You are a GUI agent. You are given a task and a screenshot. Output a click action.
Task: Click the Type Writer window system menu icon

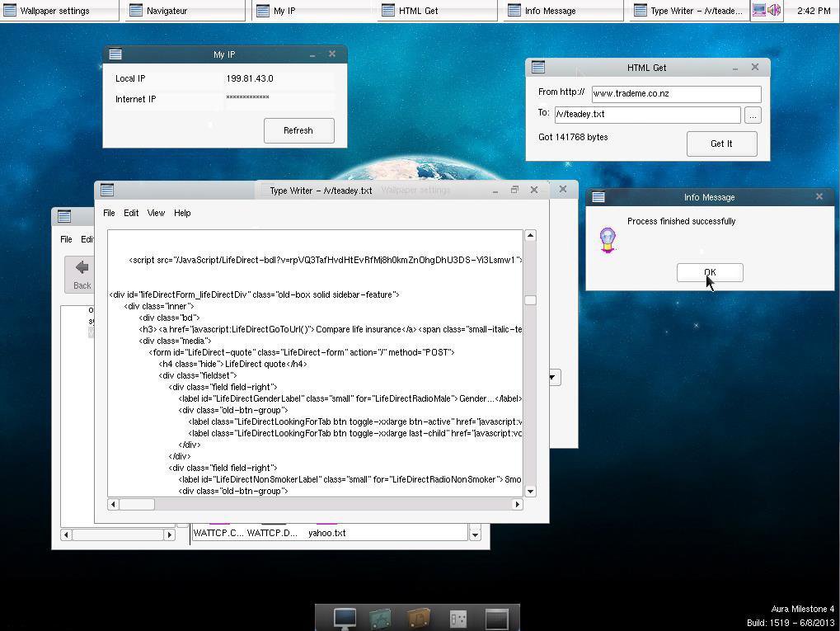[x=107, y=190]
